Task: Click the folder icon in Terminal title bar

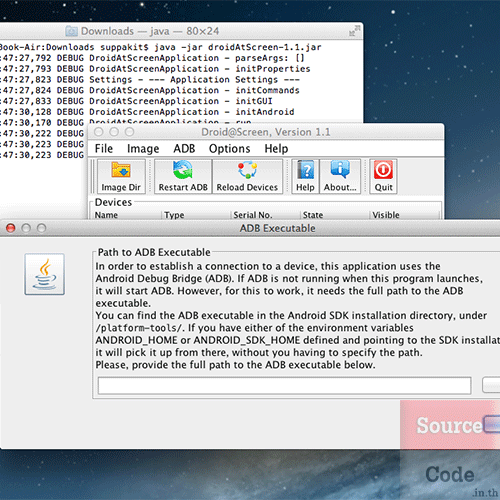Action: pyautogui.click(x=71, y=31)
